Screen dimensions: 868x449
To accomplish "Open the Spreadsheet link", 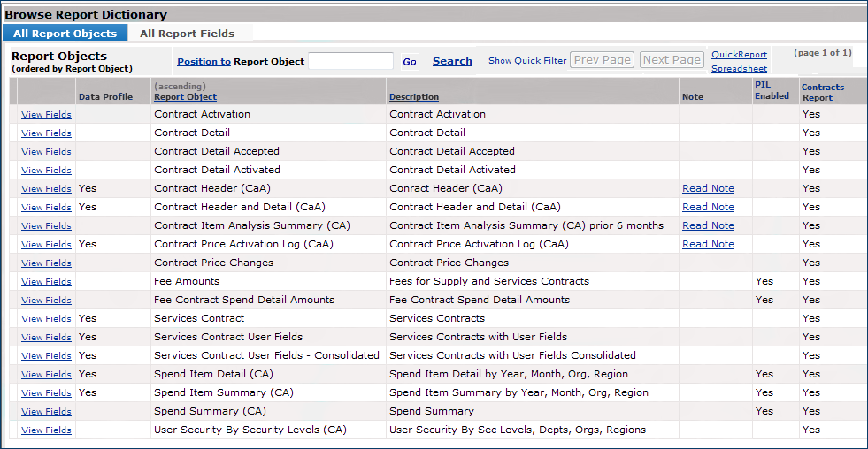I will pos(739,68).
